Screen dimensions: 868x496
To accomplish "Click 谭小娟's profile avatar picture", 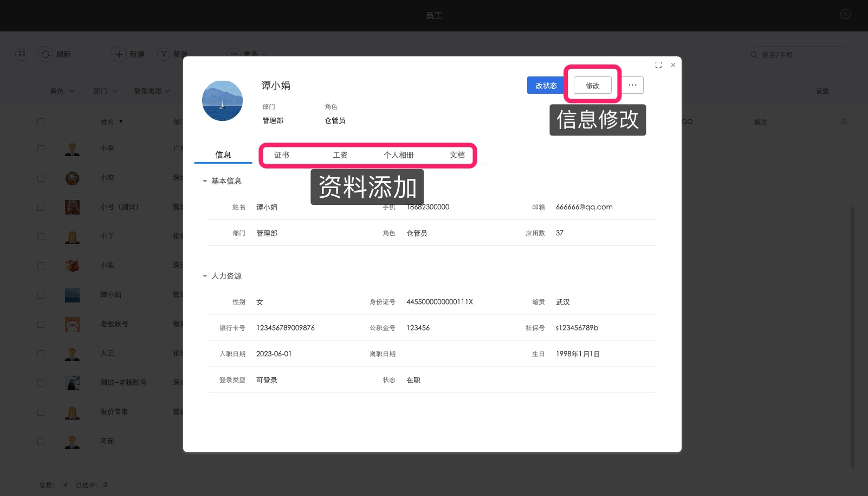I will coord(222,100).
